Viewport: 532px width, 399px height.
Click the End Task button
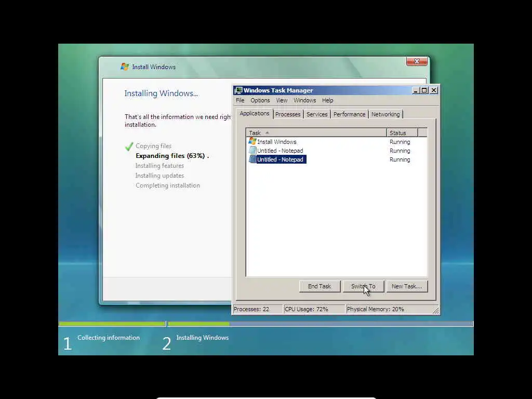tap(320, 286)
